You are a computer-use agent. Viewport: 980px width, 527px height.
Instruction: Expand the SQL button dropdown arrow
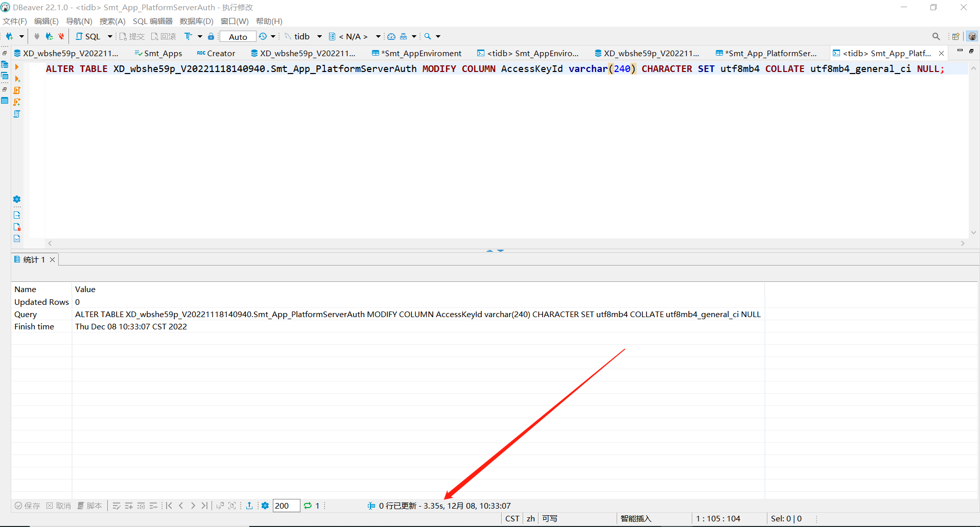coord(109,36)
